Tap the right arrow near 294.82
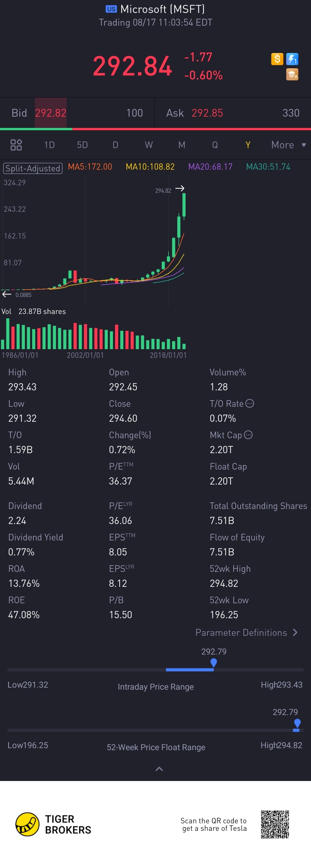Viewport: 311px width, 868px height. coord(180,188)
